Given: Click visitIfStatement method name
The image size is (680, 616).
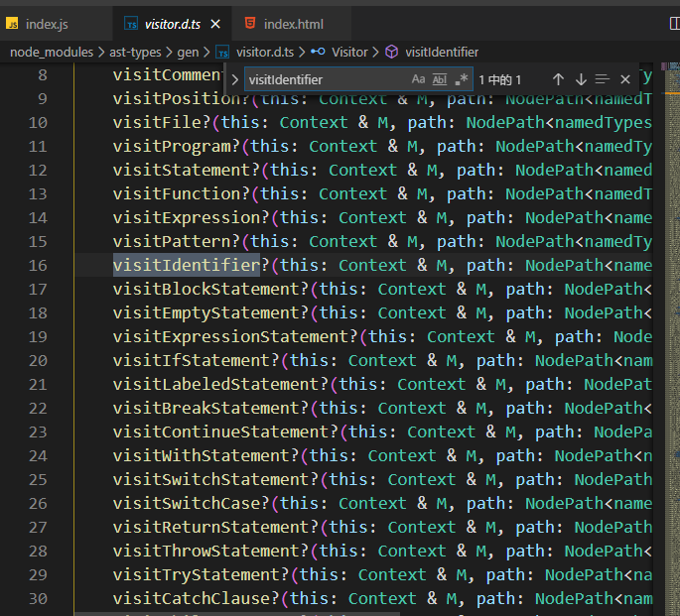Looking at the screenshot, I should [x=191, y=361].
